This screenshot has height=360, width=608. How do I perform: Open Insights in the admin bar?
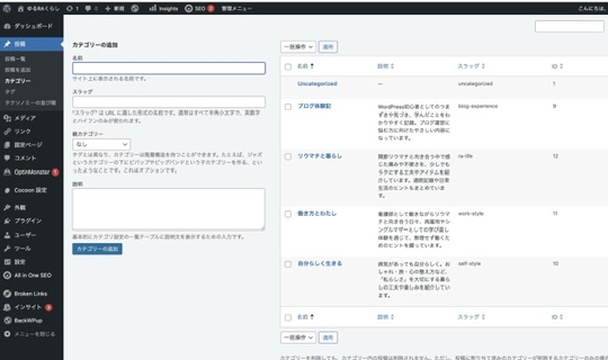pyautogui.click(x=163, y=8)
